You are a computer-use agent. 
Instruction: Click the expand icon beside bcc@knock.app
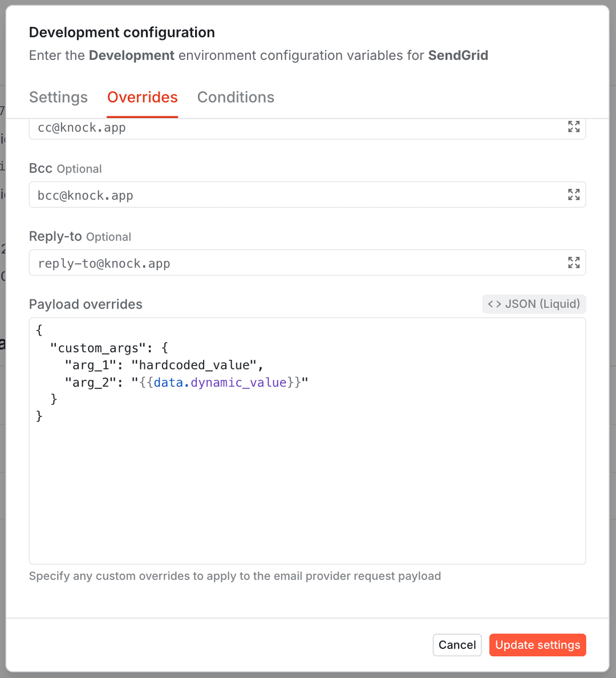[x=573, y=194]
